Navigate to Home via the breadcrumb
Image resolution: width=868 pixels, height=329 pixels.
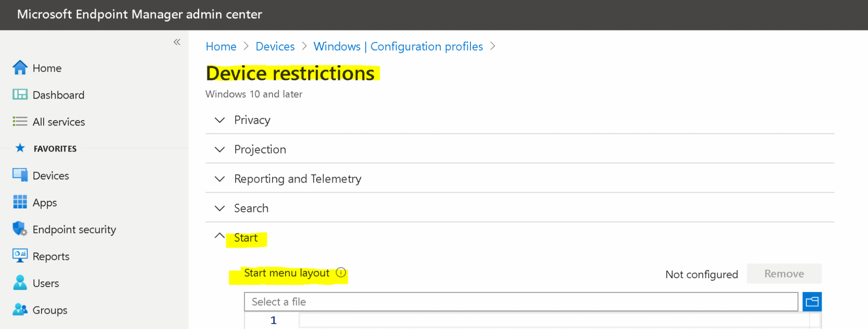[x=221, y=47]
